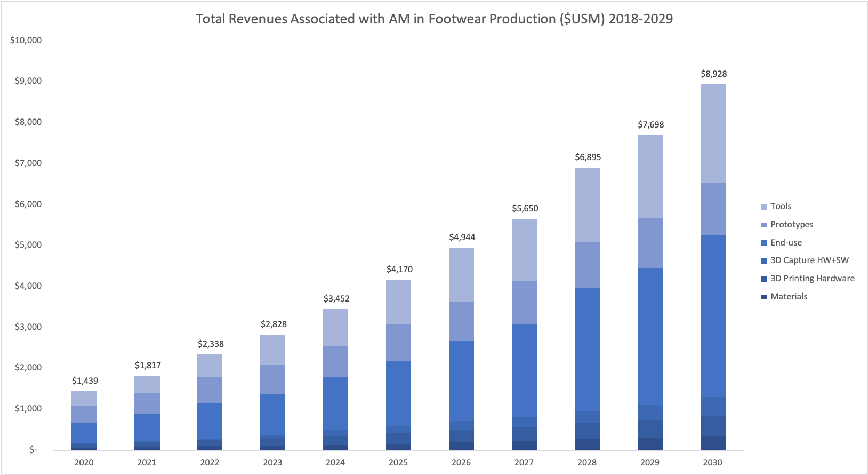Viewport: 868px width, 475px height.
Task: Click the $10,000 y-axis label
Action: click(26, 40)
